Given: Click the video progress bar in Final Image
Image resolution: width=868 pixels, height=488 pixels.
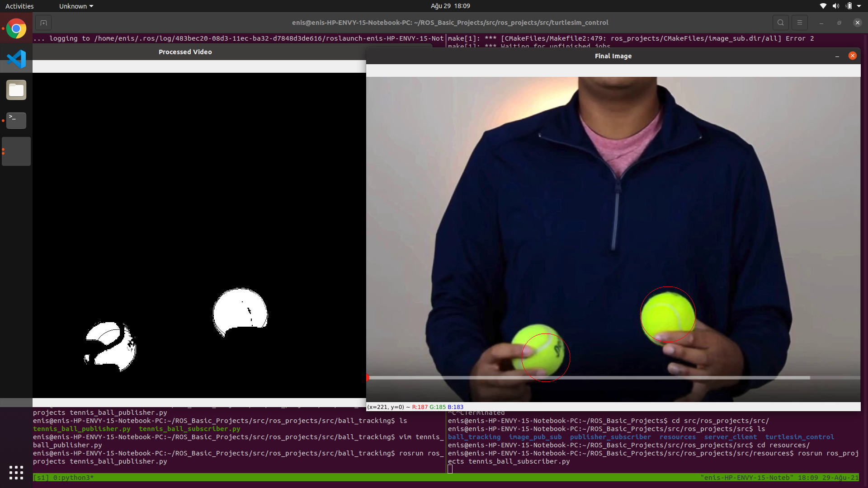Looking at the screenshot, I should pos(613,378).
